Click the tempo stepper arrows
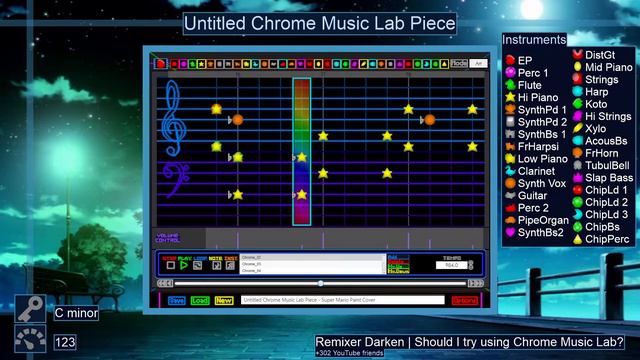The width and height of the screenshot is (640, 360). (x=471, y=265)
